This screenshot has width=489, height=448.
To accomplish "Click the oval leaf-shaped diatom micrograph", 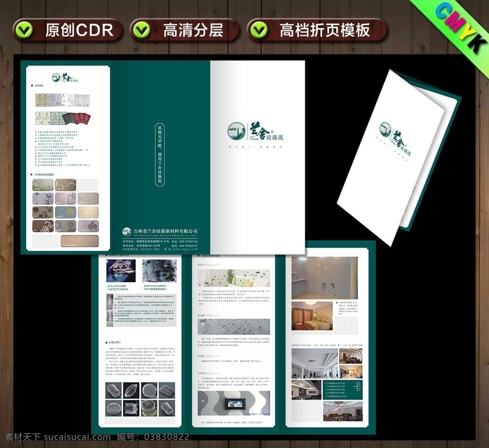I will pos(131,390).
